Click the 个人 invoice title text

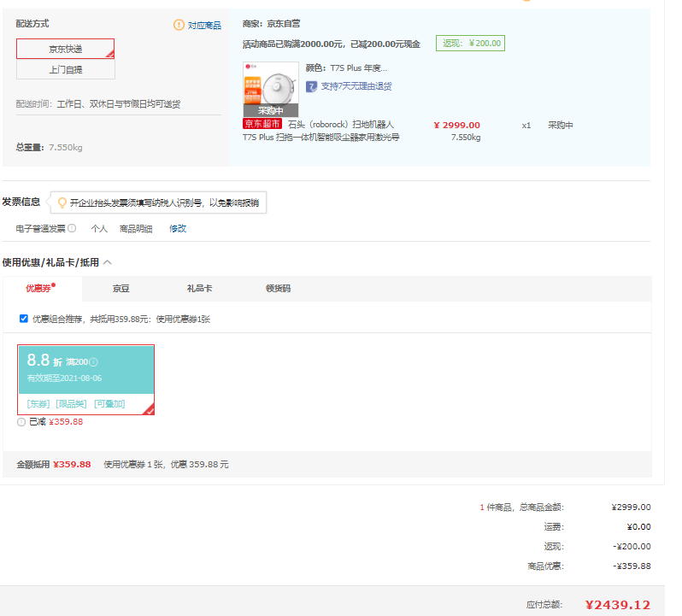tap(99, 229)
